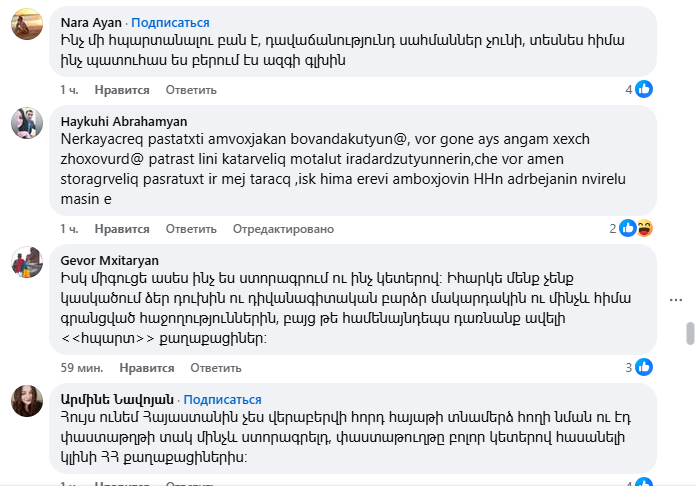Reply to Haykuhi Abrahamyan's comment
The height and width of the screenshot is (486, 696).
tap(183, 229)
